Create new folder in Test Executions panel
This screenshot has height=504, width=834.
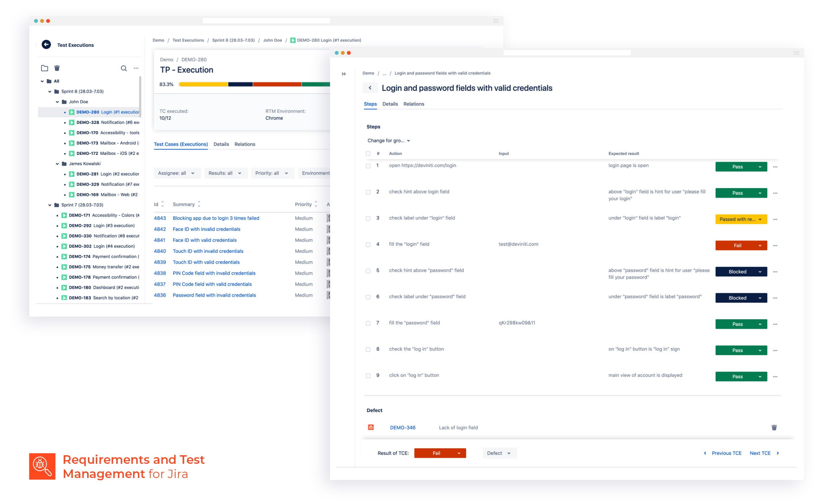45,69
